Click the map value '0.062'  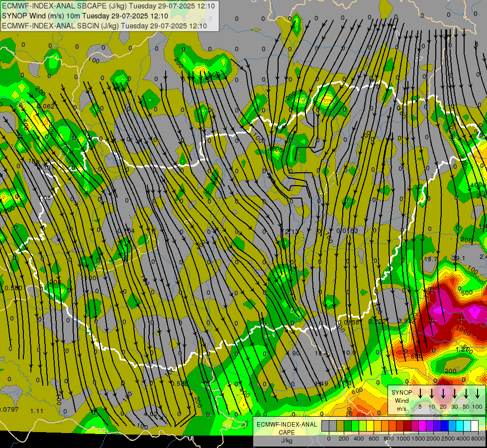(46, 107)
